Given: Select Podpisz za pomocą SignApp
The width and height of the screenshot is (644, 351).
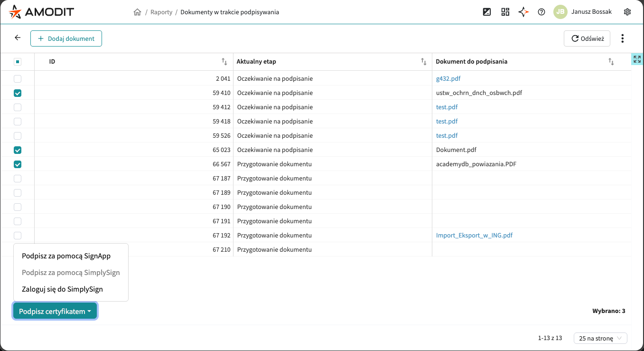Looking at the screenshot, I should 66,256.
